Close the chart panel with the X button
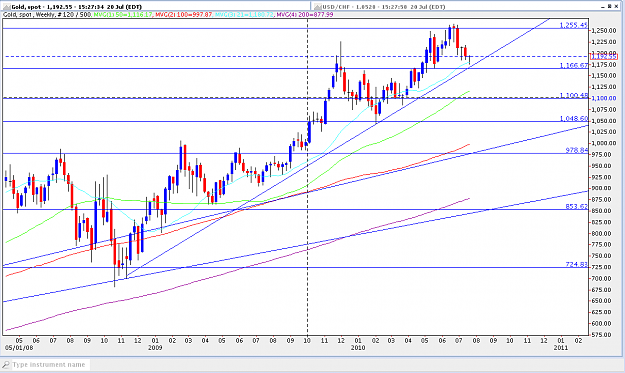This screenshot has height=373, width=625. [617, 6]
